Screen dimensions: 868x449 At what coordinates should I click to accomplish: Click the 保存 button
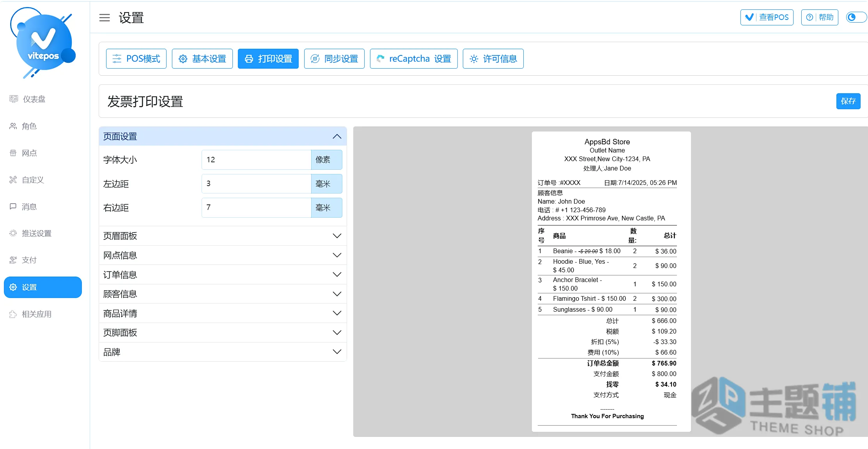pyautogui.click(x=848, y=101)
